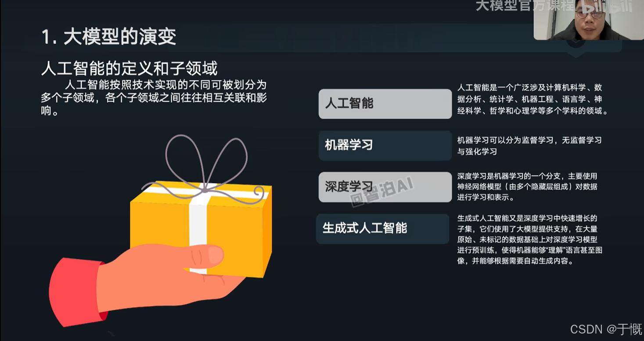
Task: Click the 深度学习是机器学习的一个分支 description
Action: [x=527, y=187]
